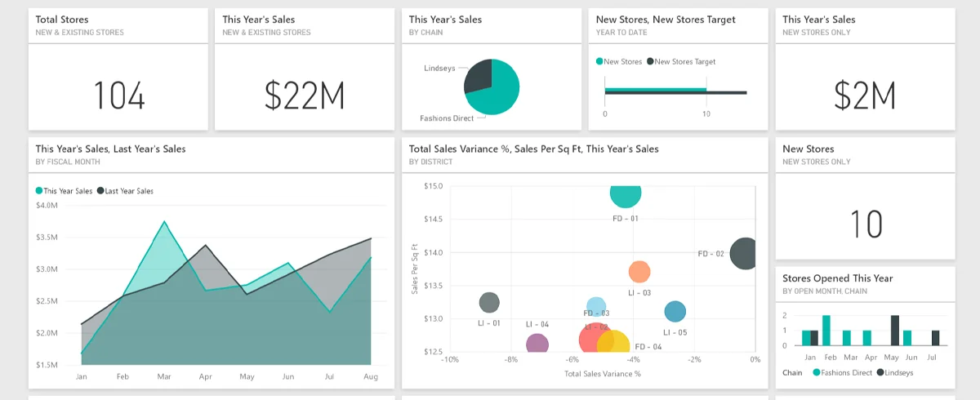The width and height of the screenshot is (980, 400).
Task: Click the $4.0M axis label
Action: pos(47,206)
